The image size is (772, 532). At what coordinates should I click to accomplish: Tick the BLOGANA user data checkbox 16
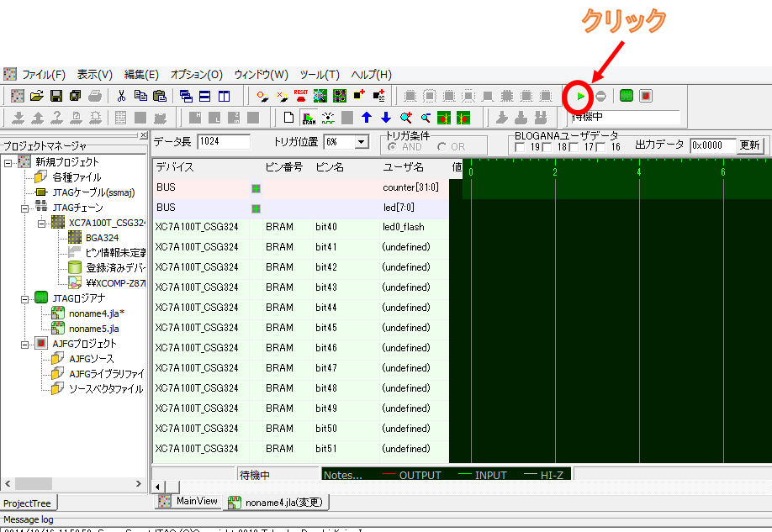pos(600,148)
